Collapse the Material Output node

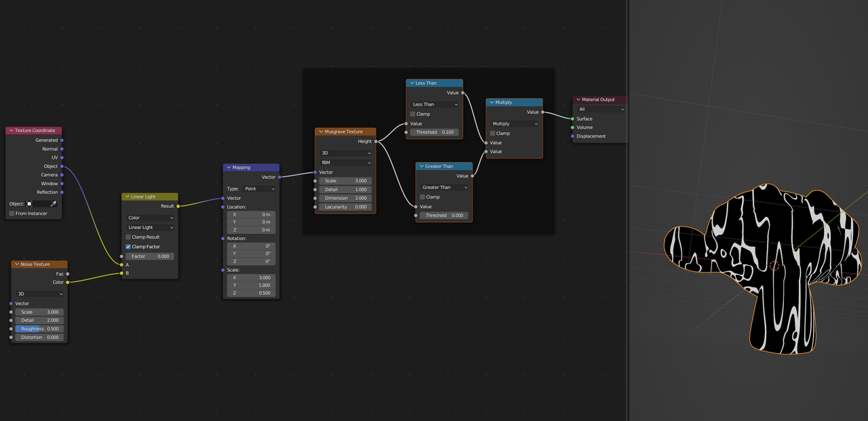click(577, 99)
